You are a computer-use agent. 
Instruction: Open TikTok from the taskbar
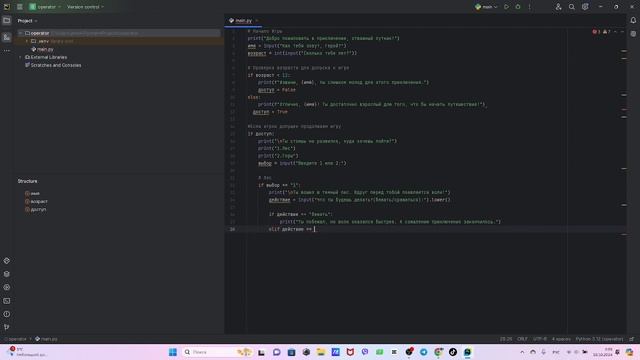(x=453, y=352)
